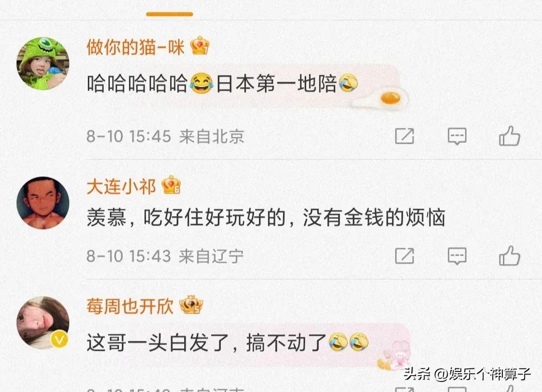
Task: Tap the comment starting with 羡慕
Action: pyautogui.click(x=266, y=218)
